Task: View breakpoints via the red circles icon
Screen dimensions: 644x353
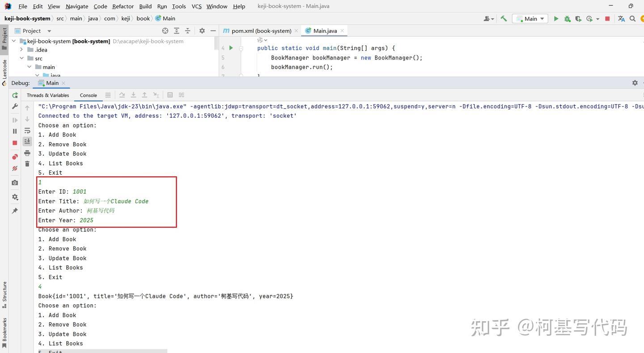Action: 15,157
